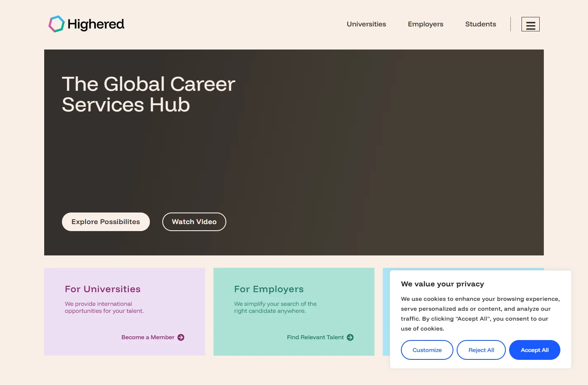This screenshot has height=385, width=588.
Task: Click The Global Career Services Hub headline
Action: (x=148, y=94)
